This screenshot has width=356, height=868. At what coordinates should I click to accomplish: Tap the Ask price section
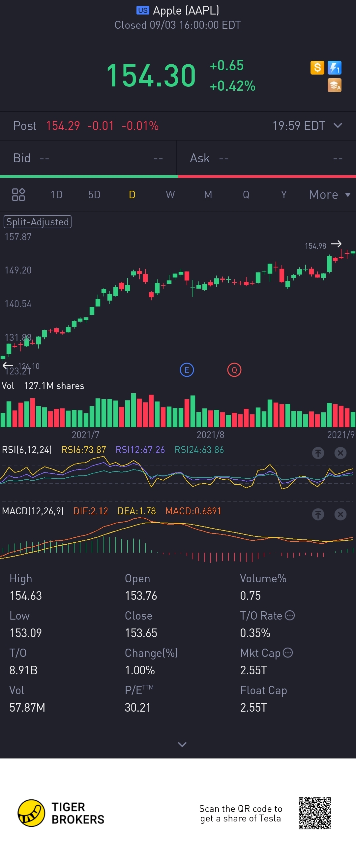click(x=266, y=158)
